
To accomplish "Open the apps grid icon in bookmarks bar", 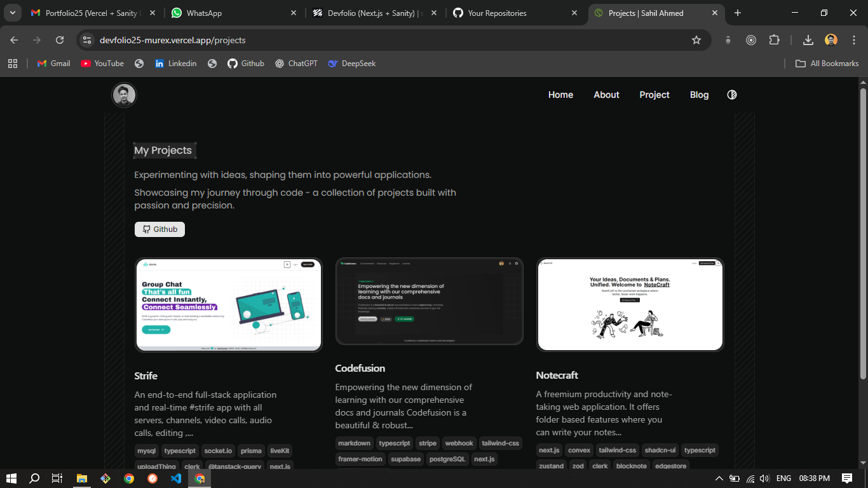I will coord(13,64).
